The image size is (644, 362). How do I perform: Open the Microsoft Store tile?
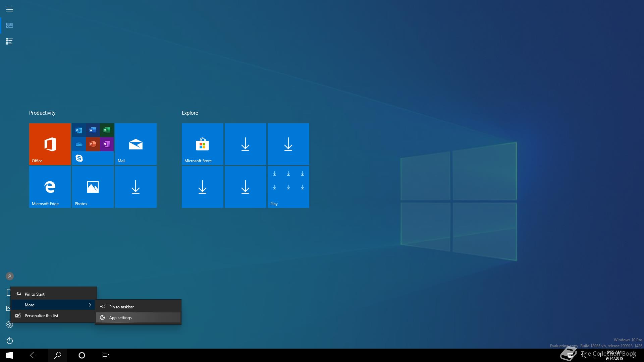(x=203, y=144)
